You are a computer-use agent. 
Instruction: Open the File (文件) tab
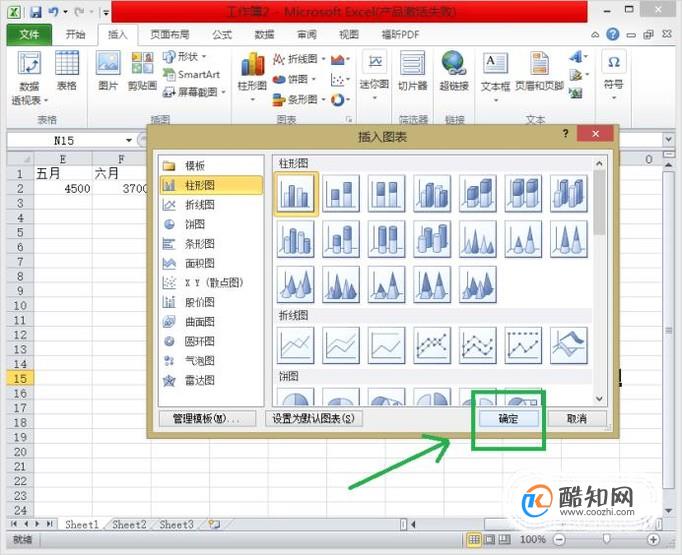coord(29,34)
